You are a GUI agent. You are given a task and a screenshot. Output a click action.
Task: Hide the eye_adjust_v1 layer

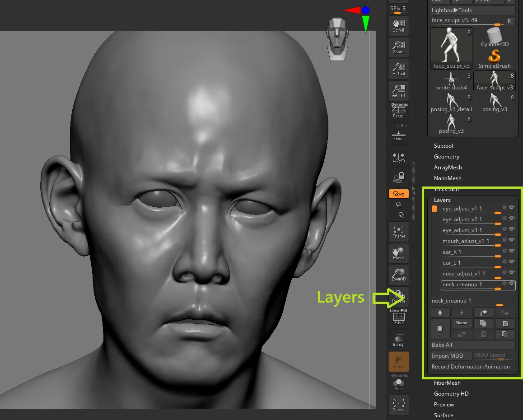point(512,207)
